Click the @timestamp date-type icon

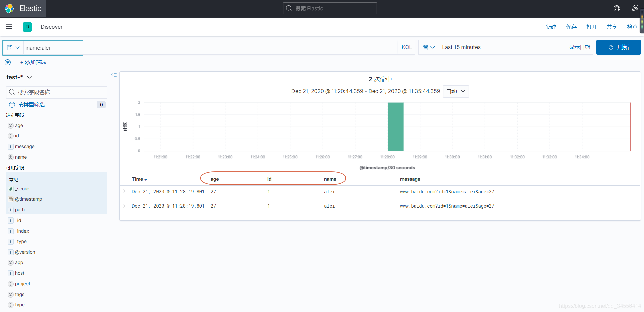coord(11,199)
